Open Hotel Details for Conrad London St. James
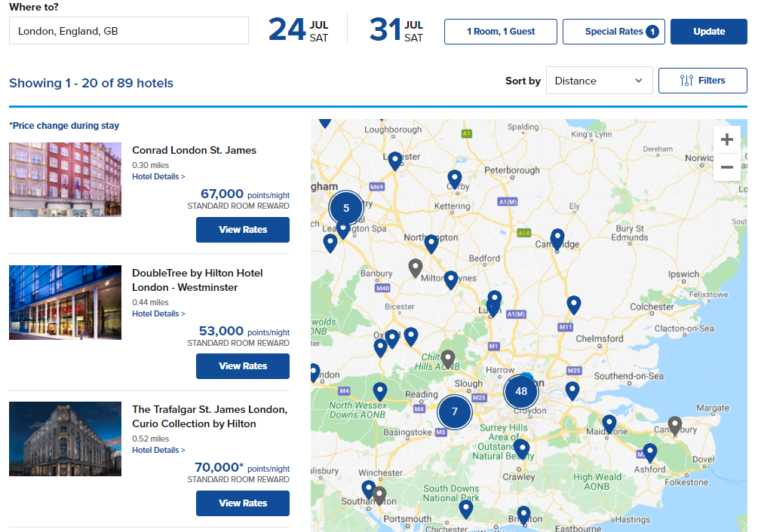This screenshot has height=532, width=758. pos(158,176)
